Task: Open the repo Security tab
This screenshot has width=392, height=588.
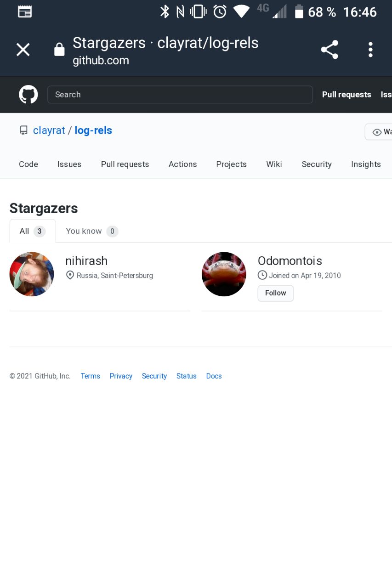Action: [317, 164]
